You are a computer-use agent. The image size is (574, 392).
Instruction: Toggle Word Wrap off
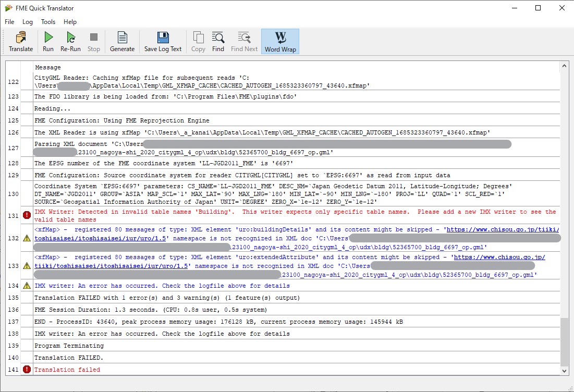click(280, 41)
